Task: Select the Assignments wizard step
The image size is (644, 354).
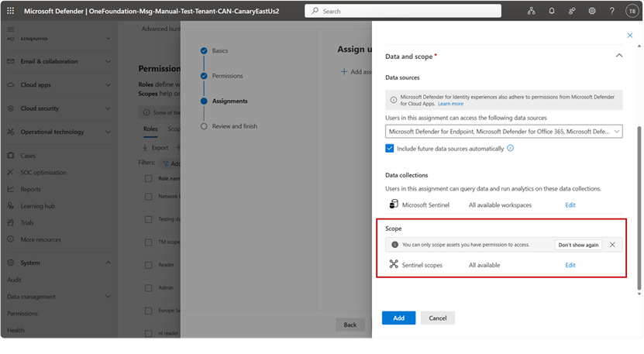Action: tap(229, 101)
